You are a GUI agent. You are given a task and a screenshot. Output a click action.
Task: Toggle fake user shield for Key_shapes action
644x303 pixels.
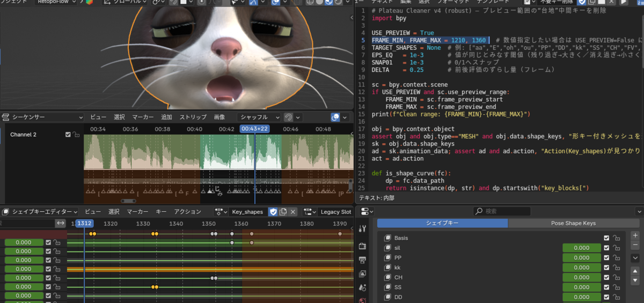(x=273, y=212)
